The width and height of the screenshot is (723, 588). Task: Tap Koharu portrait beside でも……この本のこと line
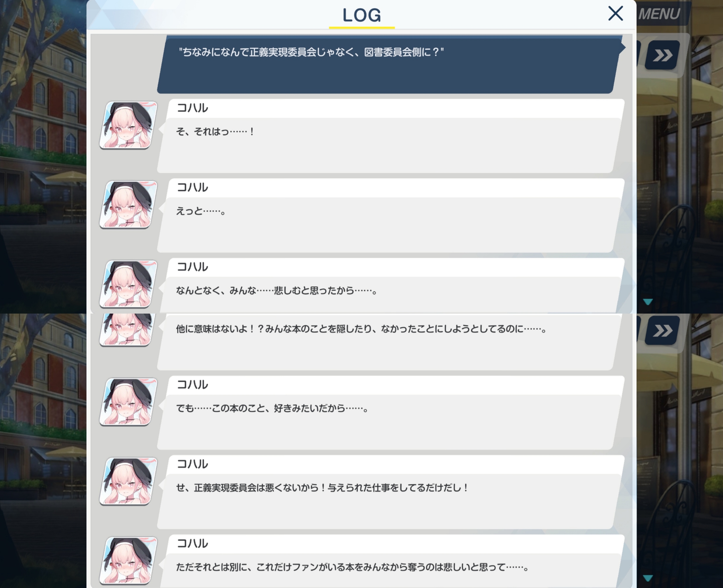point(128,402)
